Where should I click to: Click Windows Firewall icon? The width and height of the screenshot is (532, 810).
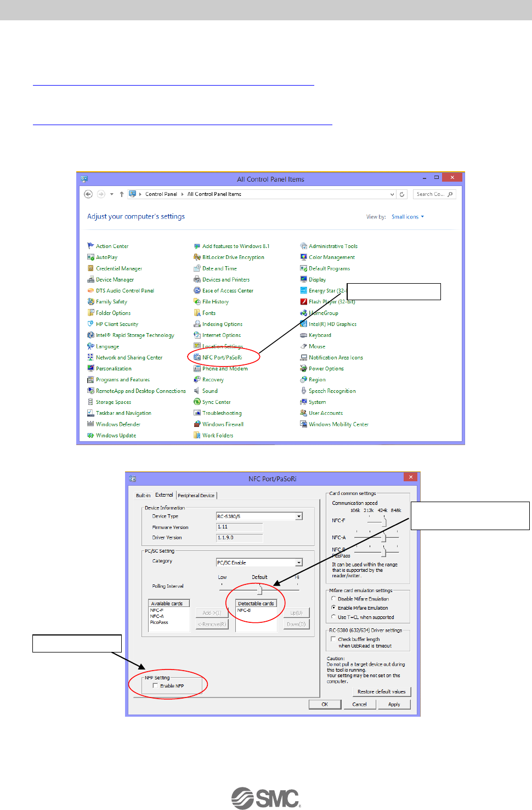tap(197, 424)
